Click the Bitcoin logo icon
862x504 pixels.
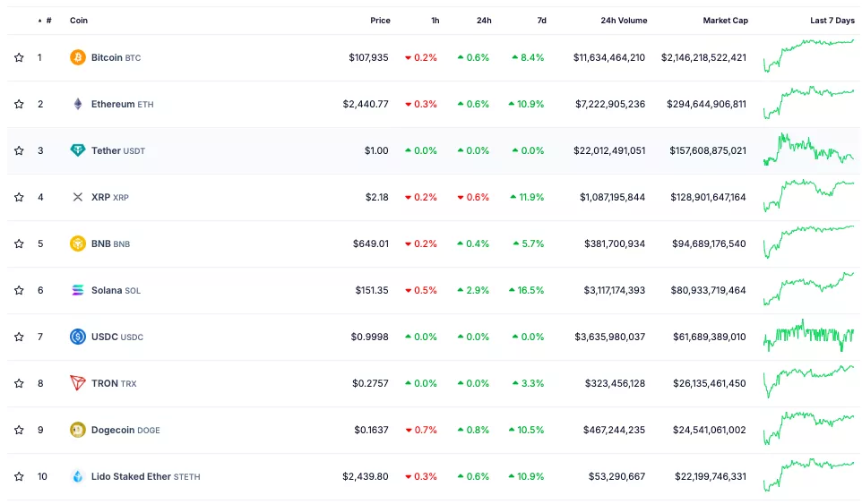pos(78,57)
